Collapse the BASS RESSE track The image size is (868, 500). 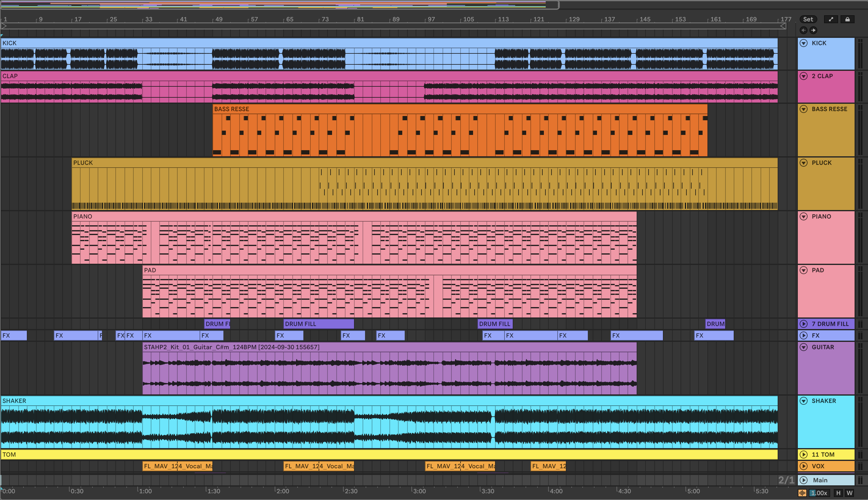pos(803,109)
